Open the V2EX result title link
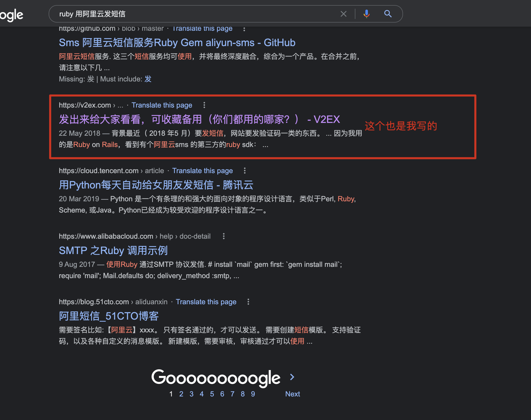Viewport: 531px width, 420px height. 199,119
